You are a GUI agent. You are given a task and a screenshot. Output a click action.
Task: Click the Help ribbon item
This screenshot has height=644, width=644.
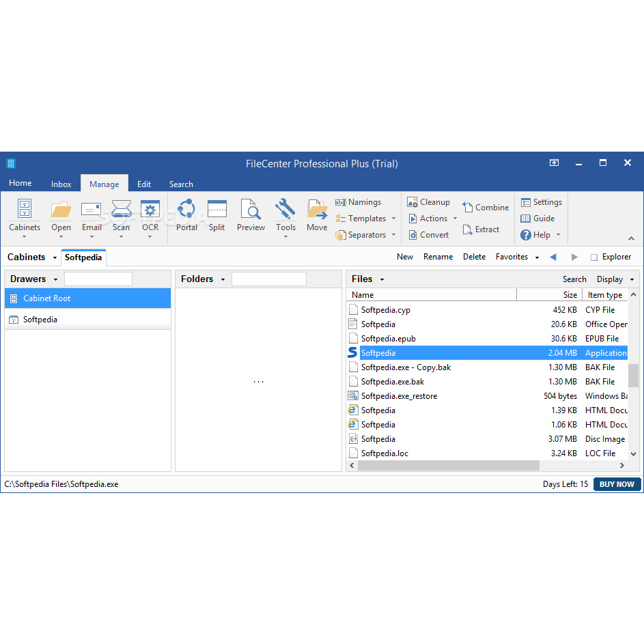(x=535, y=235)
